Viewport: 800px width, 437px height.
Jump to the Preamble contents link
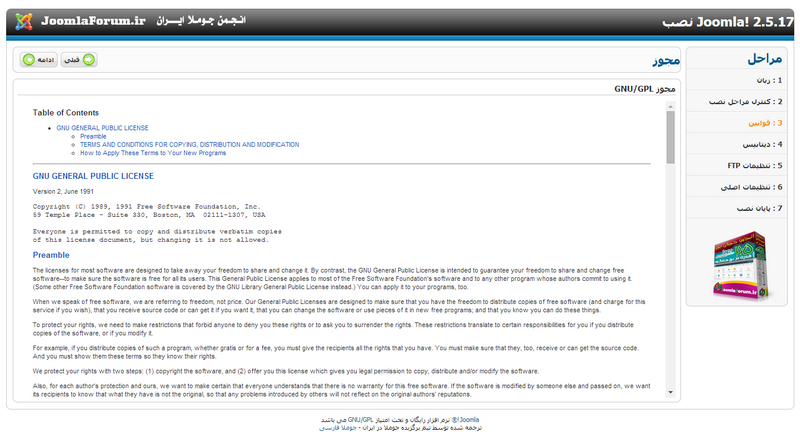pos(93,136)
